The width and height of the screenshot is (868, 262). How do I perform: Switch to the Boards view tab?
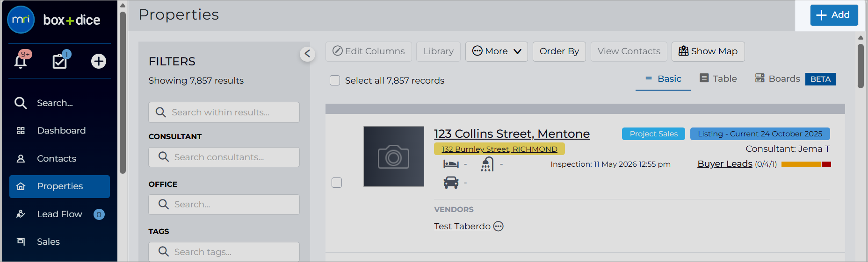pos(778,78)
